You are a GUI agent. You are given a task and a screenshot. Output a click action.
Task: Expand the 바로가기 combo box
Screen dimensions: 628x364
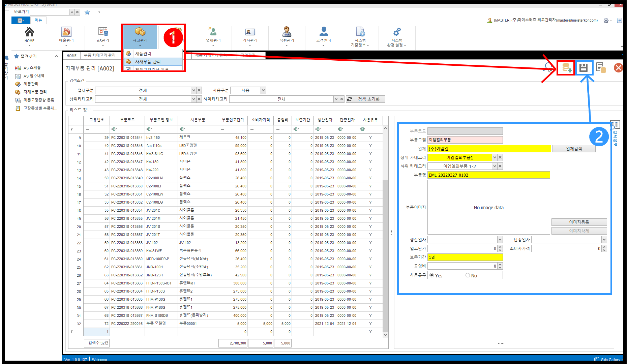pos(71,12)
